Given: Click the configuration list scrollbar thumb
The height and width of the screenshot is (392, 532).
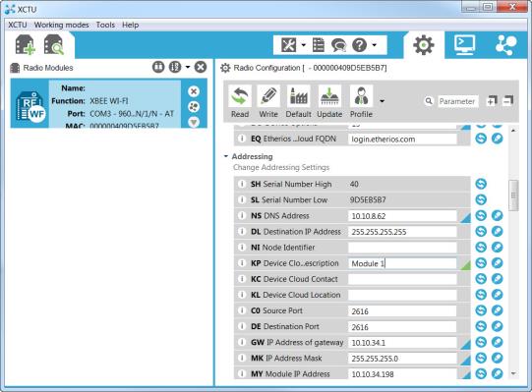Looking at the screenshot, I should point(513,196).
